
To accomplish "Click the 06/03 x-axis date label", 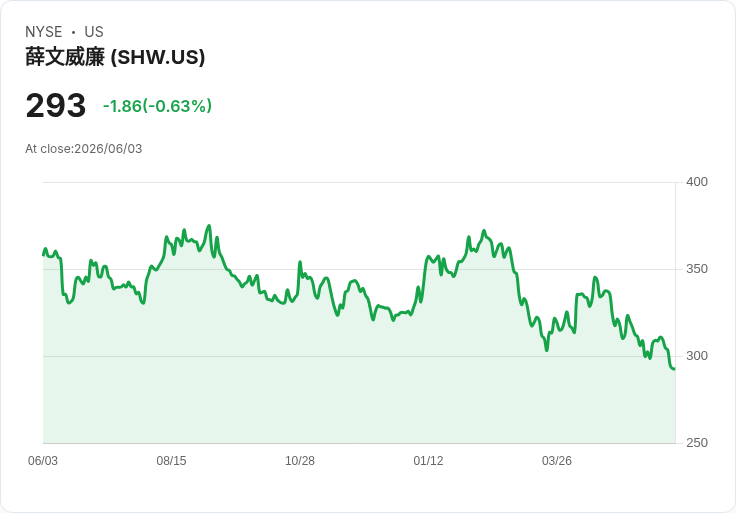I will pyautogui.click(x=43, y=460).
